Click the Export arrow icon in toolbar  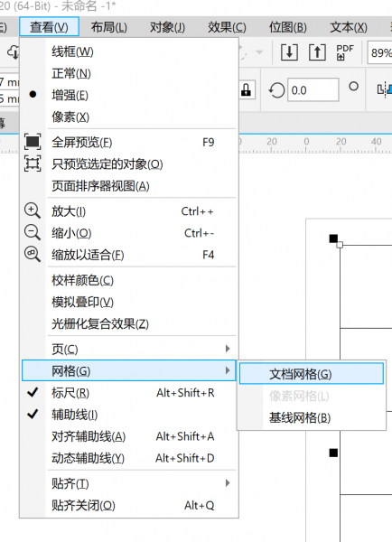click(317, 52)
